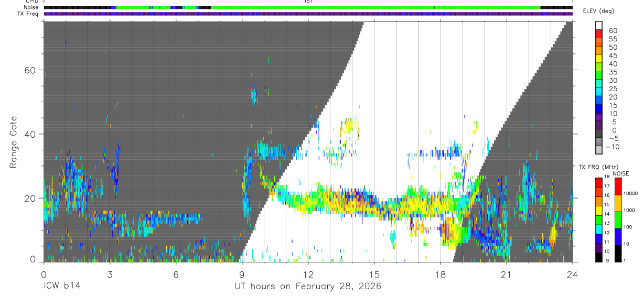
Task: Click NOISE legend value '10000'
Action: pyautogui.click(x=630, y=194)
